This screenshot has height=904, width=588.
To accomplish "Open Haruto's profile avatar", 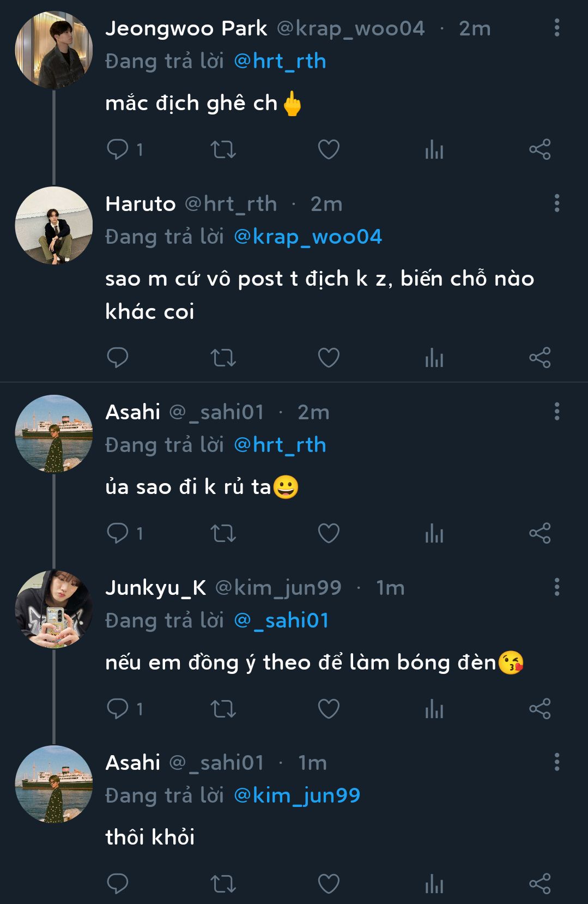I will [x=53, y=225].
